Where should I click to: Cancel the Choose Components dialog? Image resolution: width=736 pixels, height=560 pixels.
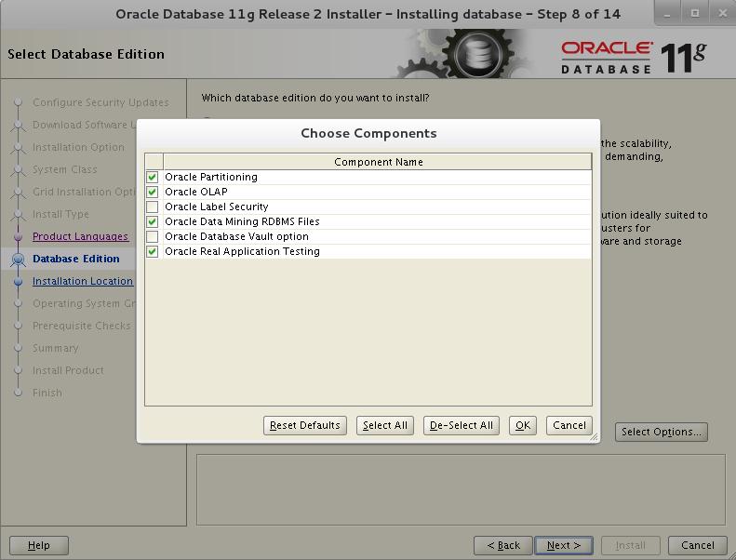569,426
